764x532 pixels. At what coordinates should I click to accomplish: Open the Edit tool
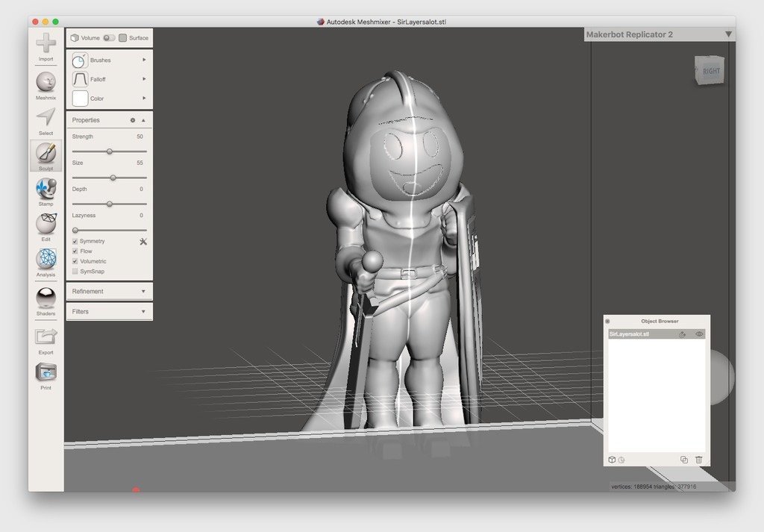[46, 224]
